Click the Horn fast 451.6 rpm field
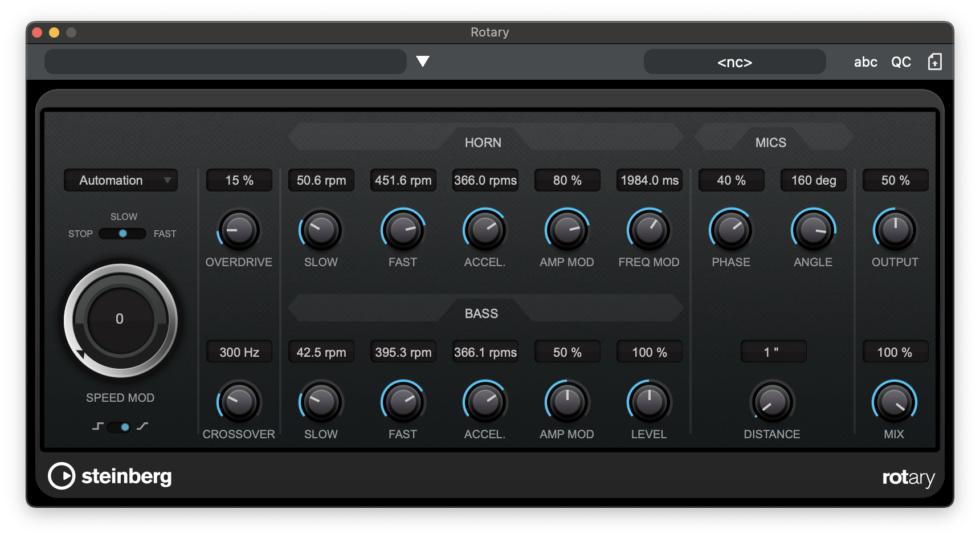Image resolution: width=980 pixels, height=538 pixels. pos(403,180)
